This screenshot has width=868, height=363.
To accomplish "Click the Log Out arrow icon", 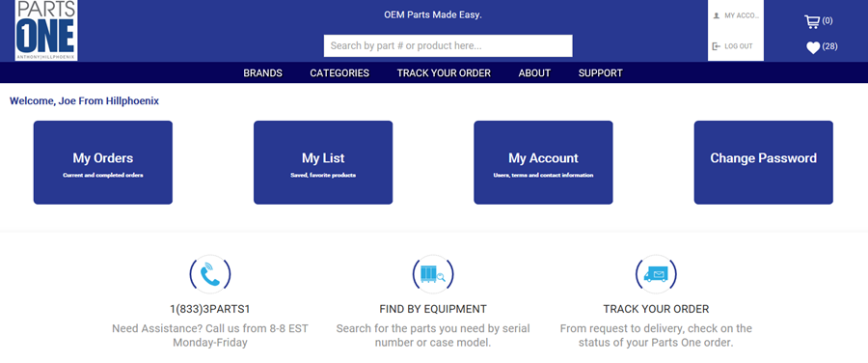I will point(717,46).
